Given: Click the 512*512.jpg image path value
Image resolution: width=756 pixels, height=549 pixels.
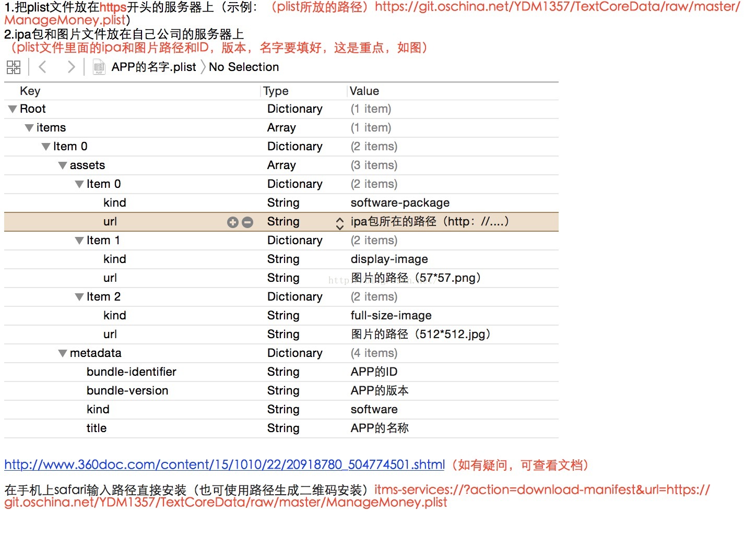Looking at the screenshot, I should click(x=420, y=335).
